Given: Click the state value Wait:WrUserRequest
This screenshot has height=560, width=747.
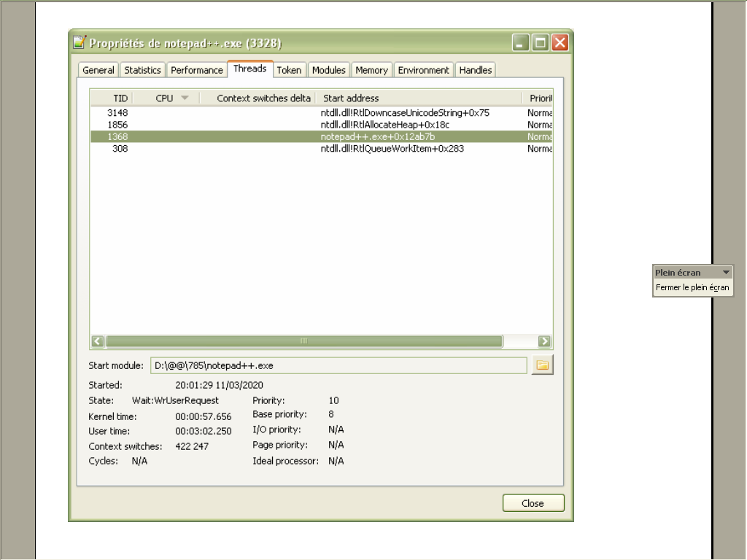Looking at the screenshot, I should pos(175,400).
